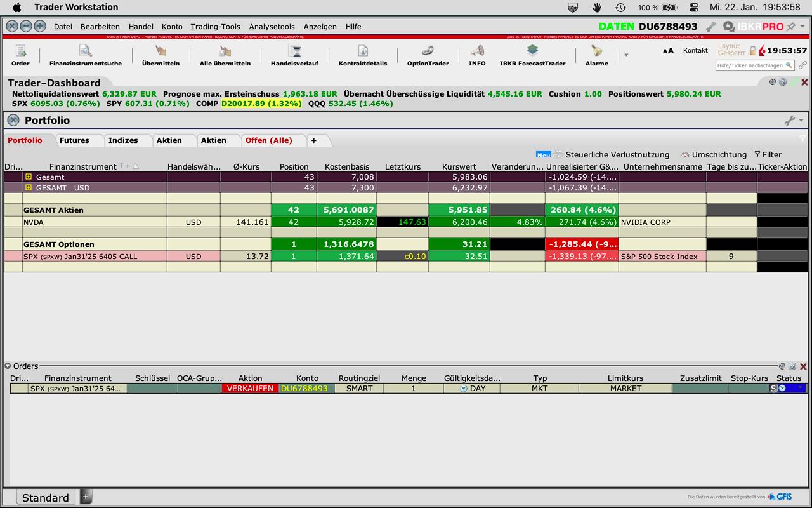The height and width of the screenshot is (508, 812).
Task: Toggle the Layout Gesperrt lock icon
Action: tap(753, 50)
